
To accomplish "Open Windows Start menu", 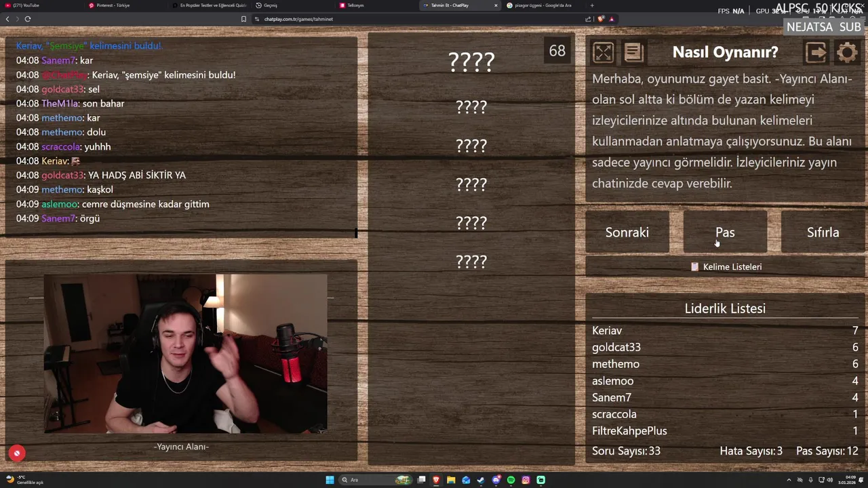I will pos(330,480).
